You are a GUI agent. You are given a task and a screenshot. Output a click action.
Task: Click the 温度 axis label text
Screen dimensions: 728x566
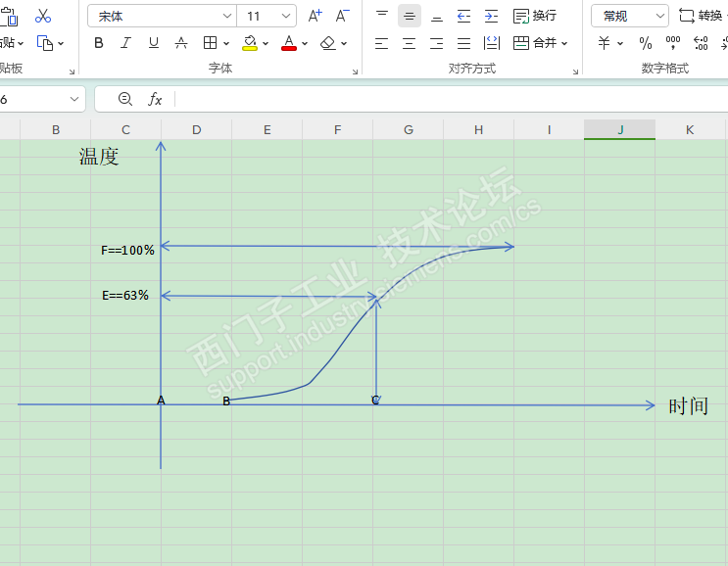click(x=98, y=157)
